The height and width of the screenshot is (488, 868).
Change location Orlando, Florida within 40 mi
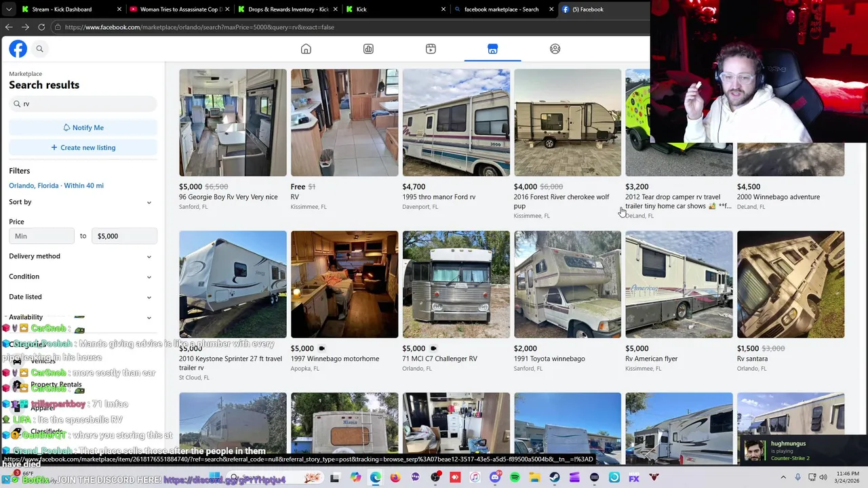tap(56, 186)
